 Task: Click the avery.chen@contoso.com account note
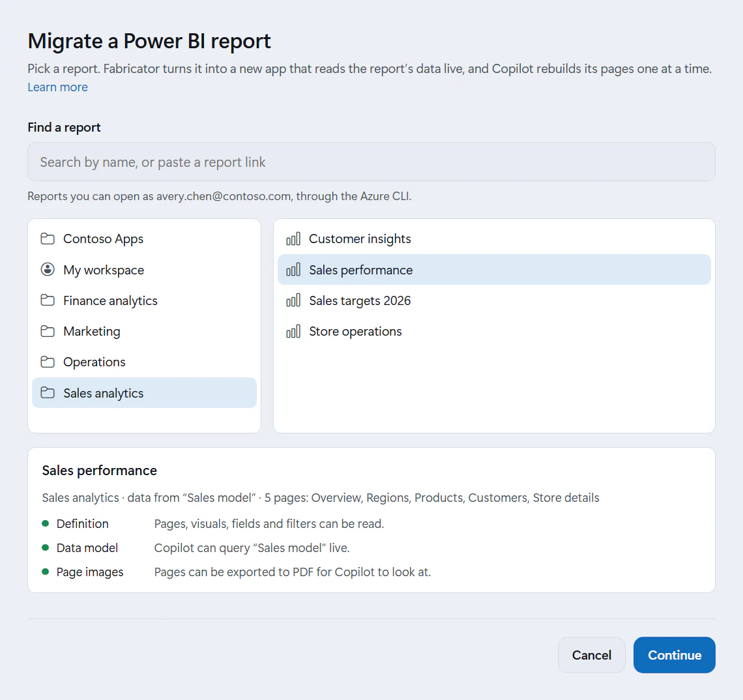point(220,196)
